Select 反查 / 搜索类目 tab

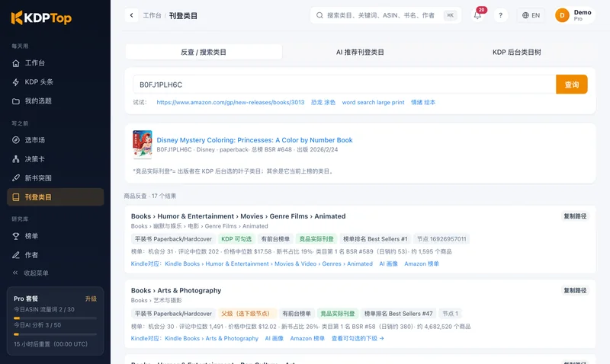coord(204,52)
